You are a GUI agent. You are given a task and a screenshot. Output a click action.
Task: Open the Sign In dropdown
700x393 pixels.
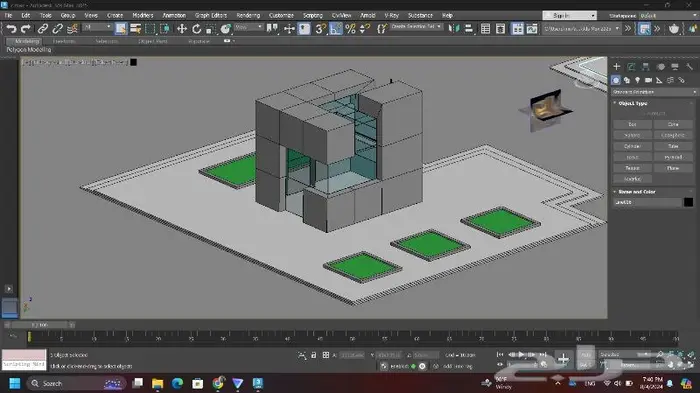(x=569, y=16)
